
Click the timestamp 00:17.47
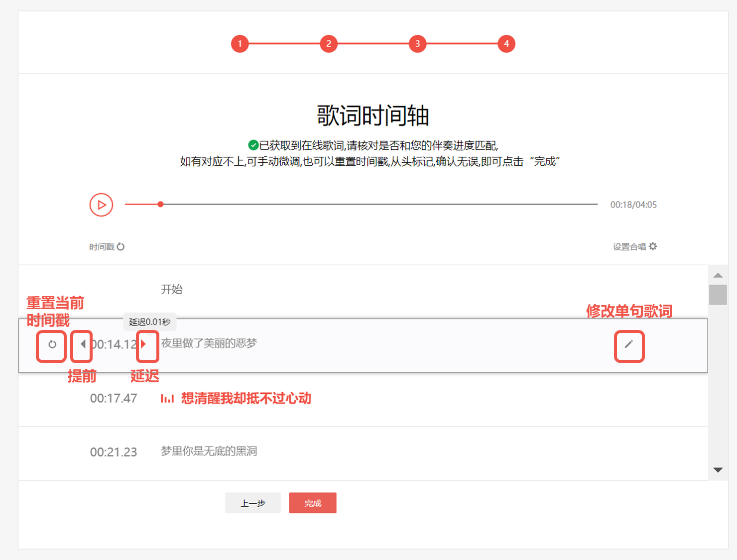click(x=114, y=398)
